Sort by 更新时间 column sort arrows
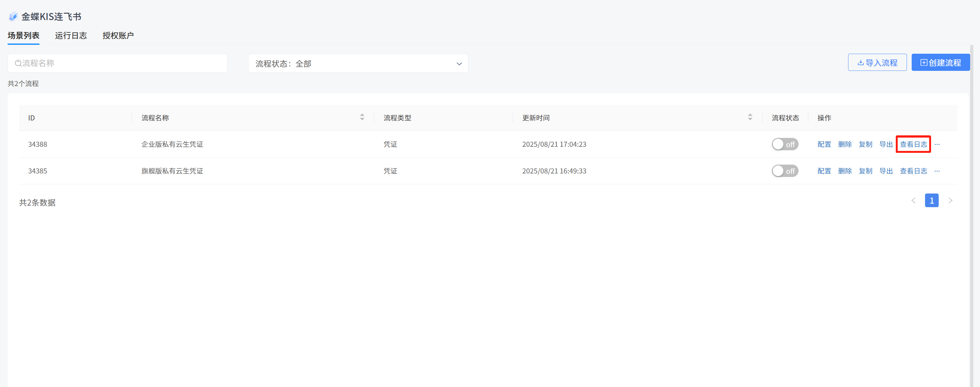The image size is (980, 387). [750, 117]
